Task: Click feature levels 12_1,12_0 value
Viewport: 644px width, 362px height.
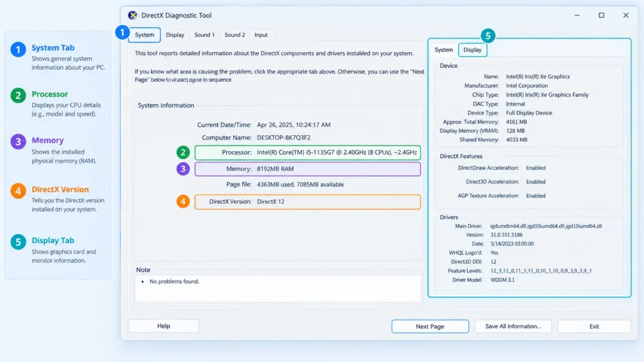Action: tap(541, 270)
